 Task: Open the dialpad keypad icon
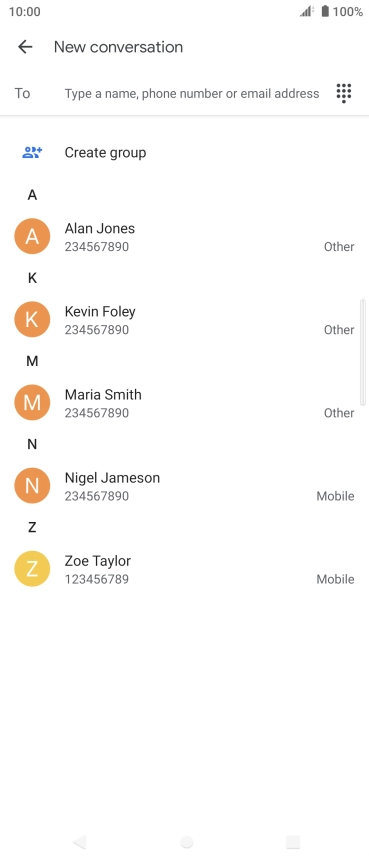[x=344, y=93]
